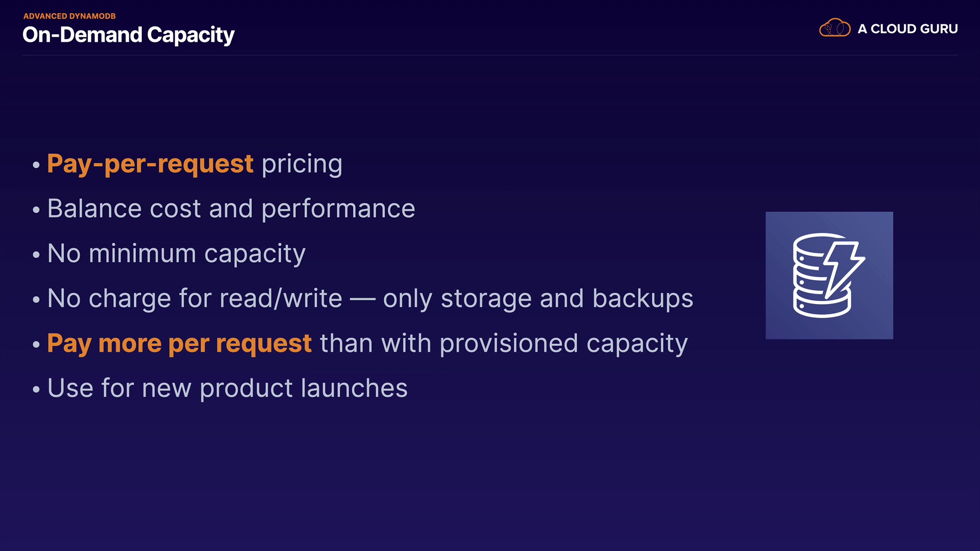
Task: Click the word "pricing" in first bullet
Action: point(302,164)
